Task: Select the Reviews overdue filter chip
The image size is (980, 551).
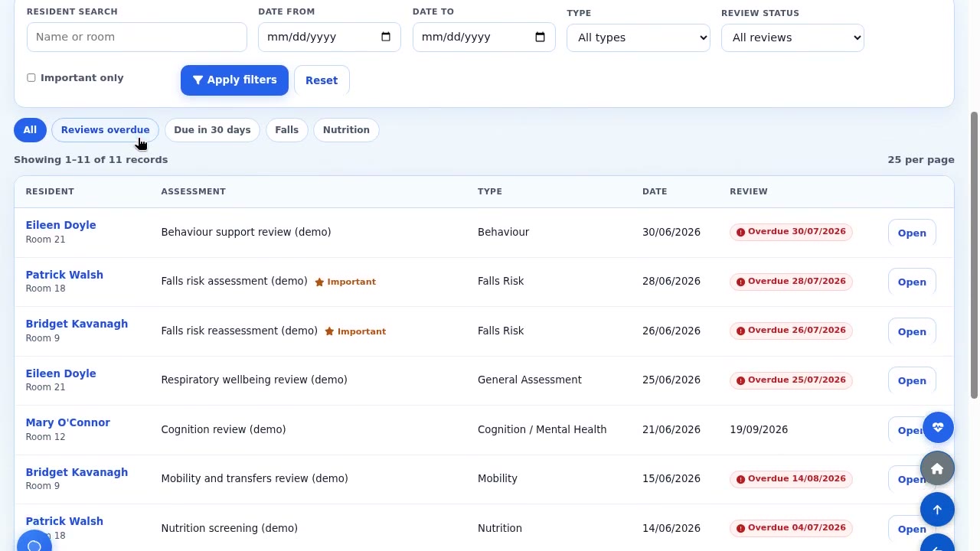Action: click(x=106, y=129)
